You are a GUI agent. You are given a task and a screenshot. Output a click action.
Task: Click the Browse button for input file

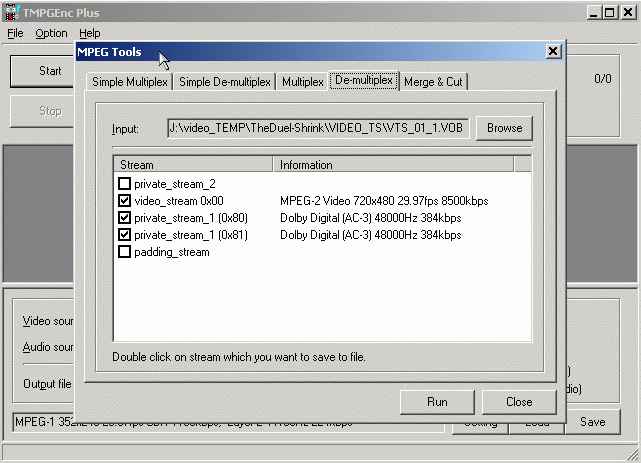pos(504,128)
